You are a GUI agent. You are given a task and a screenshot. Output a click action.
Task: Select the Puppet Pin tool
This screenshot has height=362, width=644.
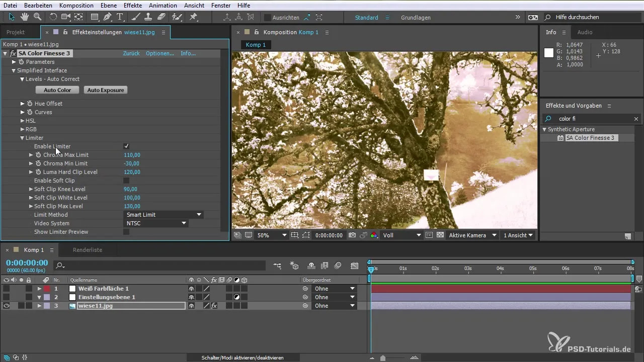click(193, 17)
